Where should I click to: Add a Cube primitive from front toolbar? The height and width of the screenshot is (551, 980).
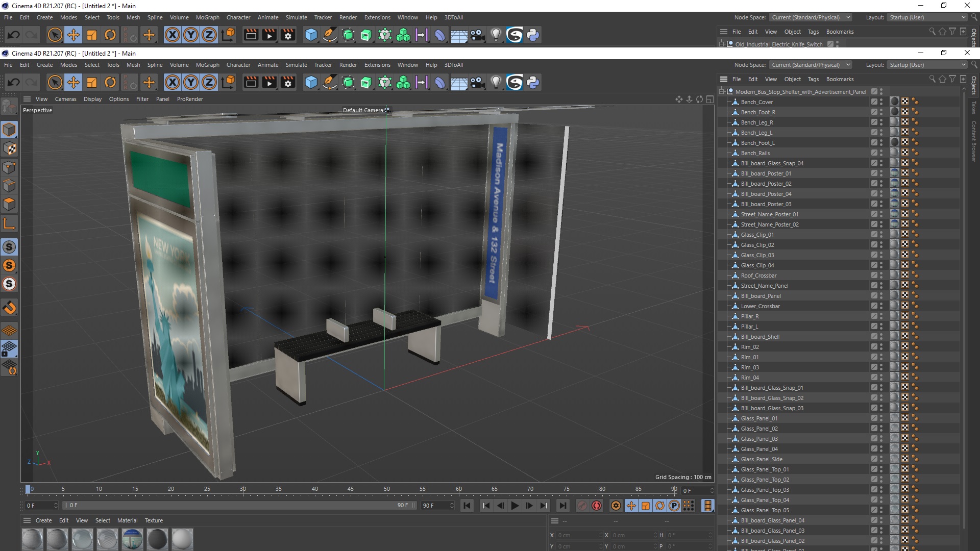(311, 82)
